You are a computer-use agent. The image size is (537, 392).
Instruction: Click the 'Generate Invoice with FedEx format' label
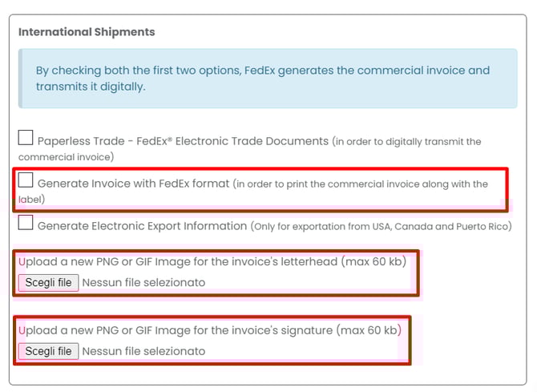133,184
